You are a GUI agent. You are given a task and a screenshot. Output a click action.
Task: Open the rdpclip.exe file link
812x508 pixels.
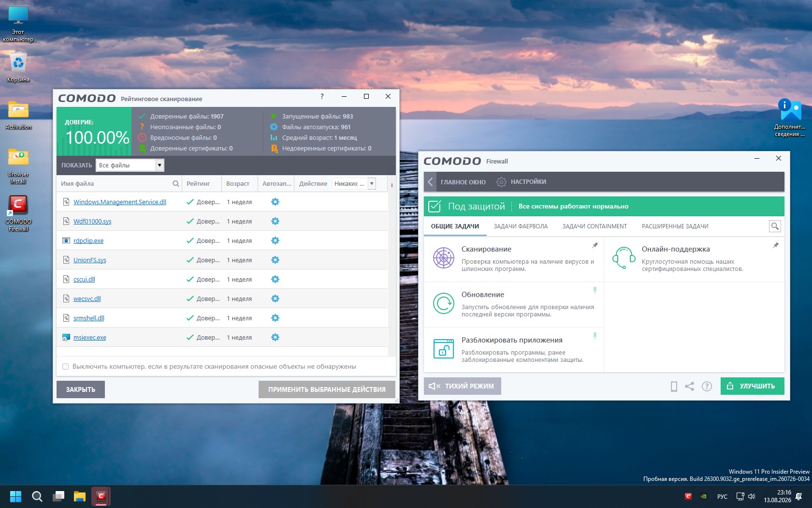pyautogui.click(x=88, y=240)
